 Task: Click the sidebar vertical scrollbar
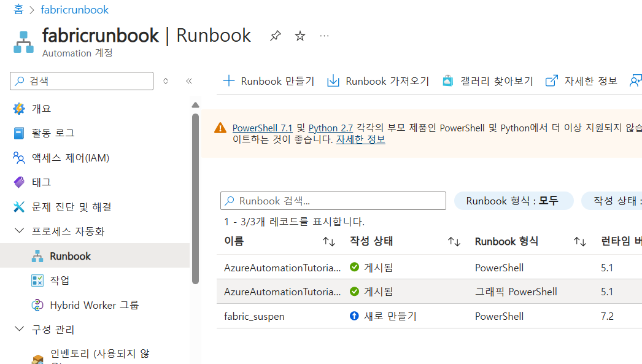click(x=195, y=199)
